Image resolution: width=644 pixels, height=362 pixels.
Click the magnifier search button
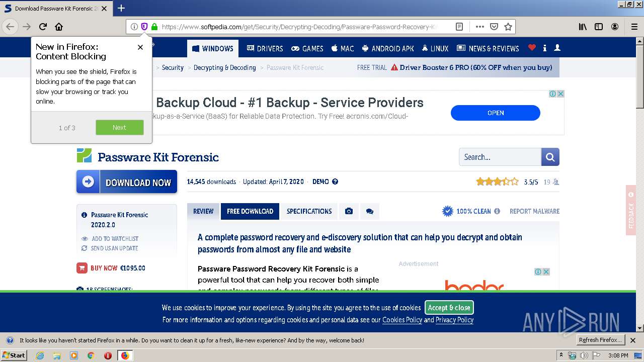point(550,157)
